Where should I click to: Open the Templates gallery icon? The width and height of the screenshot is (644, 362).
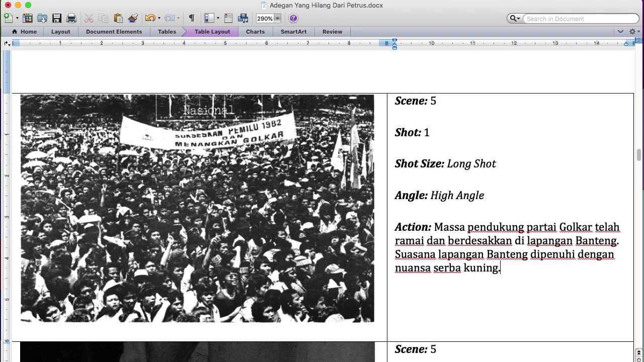pos(28,19)
